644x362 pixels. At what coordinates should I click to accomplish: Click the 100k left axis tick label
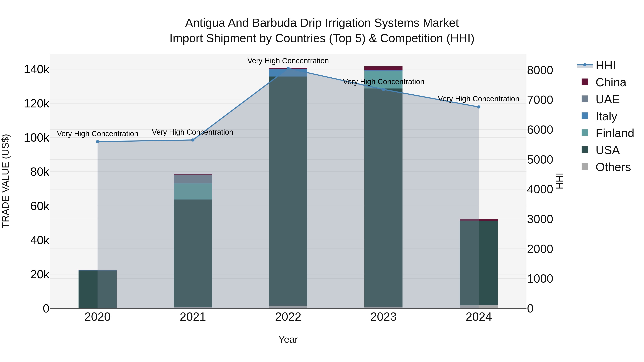pos(36,138)
